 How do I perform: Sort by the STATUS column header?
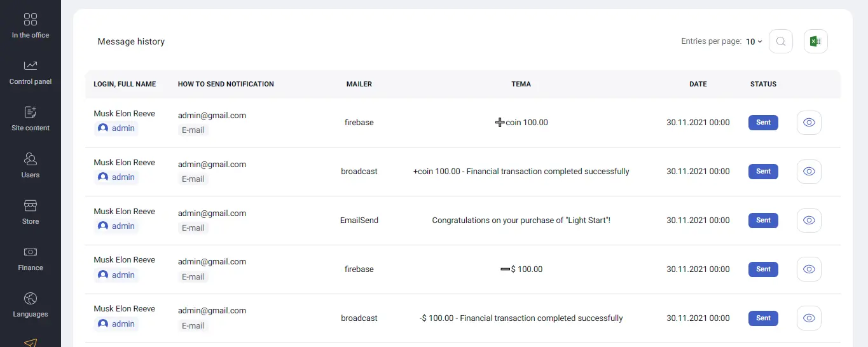pyautogui.click(x=763, y=84)
